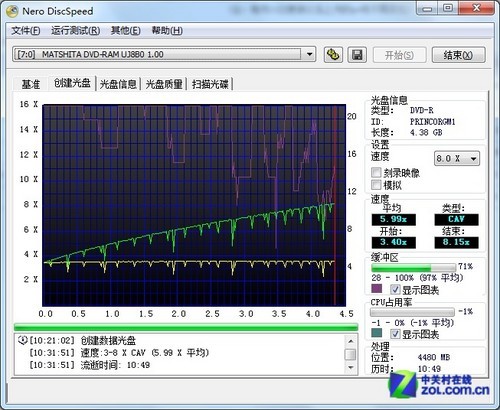Click the log scroll up arrow
The height and width of the screenshot is (410, 500).
tap(350, 341)
